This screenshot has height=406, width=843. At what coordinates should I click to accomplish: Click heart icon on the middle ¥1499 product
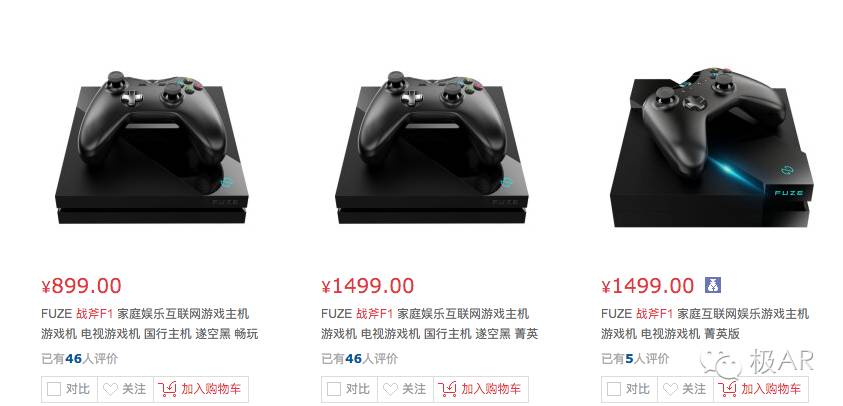point(390,389)
